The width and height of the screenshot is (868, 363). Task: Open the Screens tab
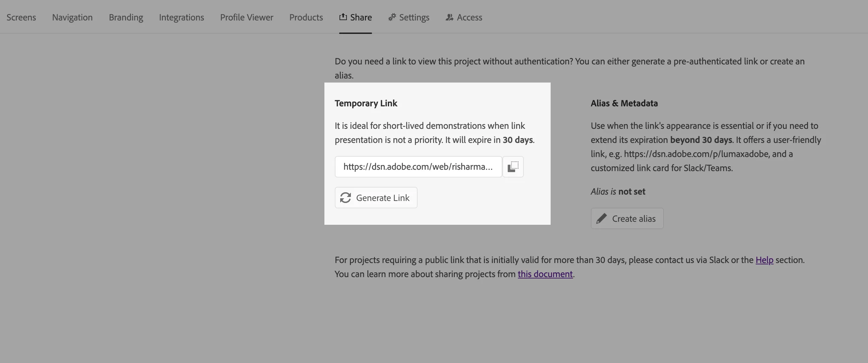[21, 17]
